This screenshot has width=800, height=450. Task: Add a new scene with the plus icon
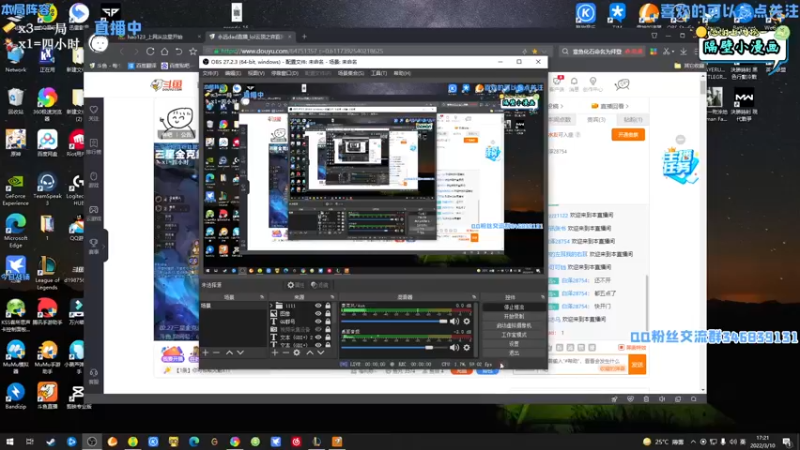tap(206, 353)
